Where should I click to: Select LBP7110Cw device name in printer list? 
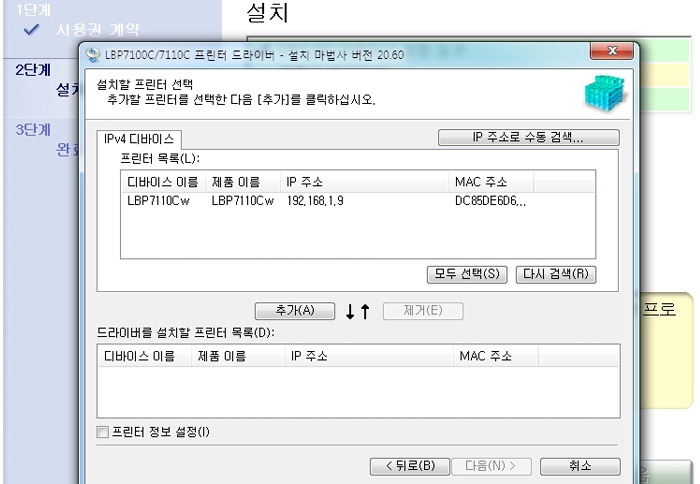pos(158,201)
